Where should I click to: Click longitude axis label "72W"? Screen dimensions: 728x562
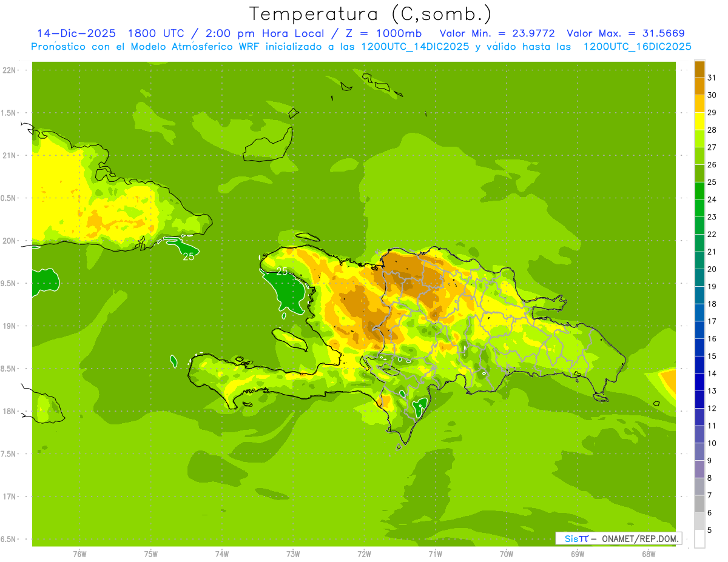(x=364, y=554)
